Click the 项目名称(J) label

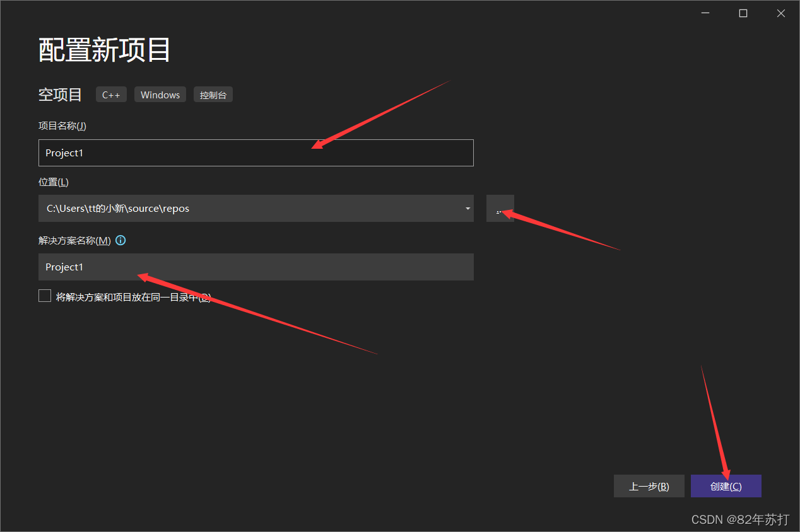(62, 125)
